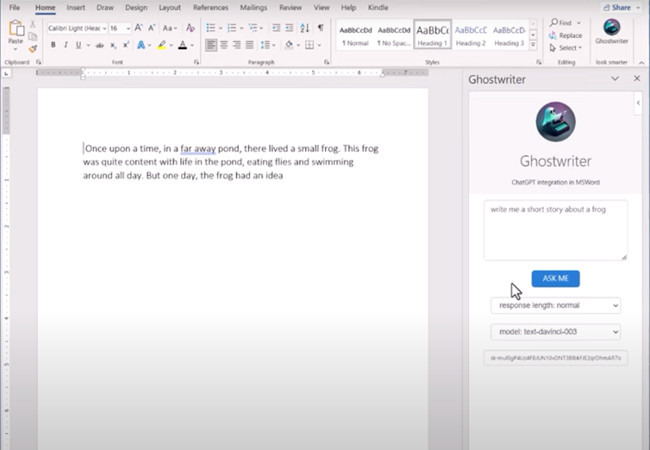The image size is (650, 450).
Task: Open the File menu
Action: 14,7
